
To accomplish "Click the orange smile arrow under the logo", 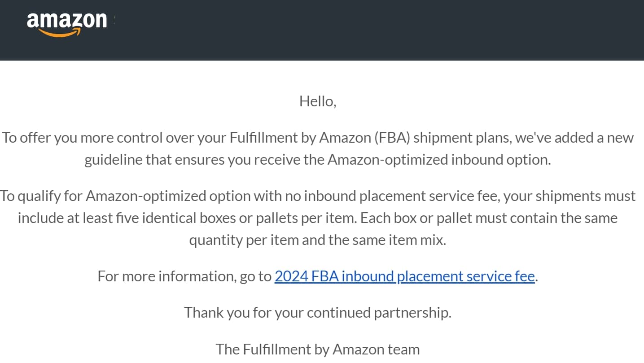I will coord(60,32).
